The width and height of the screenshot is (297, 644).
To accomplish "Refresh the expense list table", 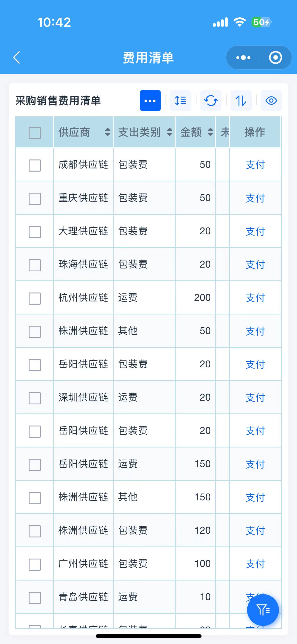I will (211, 101).
